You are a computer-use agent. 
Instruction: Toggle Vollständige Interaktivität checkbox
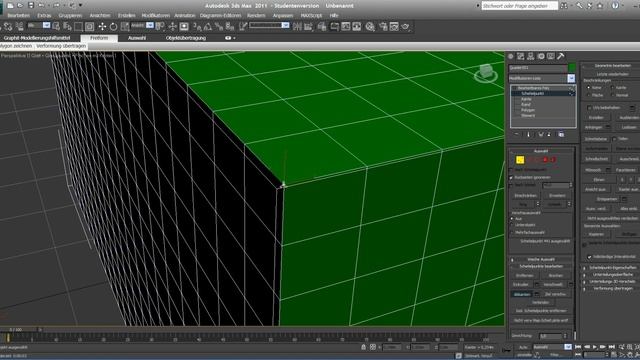589,257
